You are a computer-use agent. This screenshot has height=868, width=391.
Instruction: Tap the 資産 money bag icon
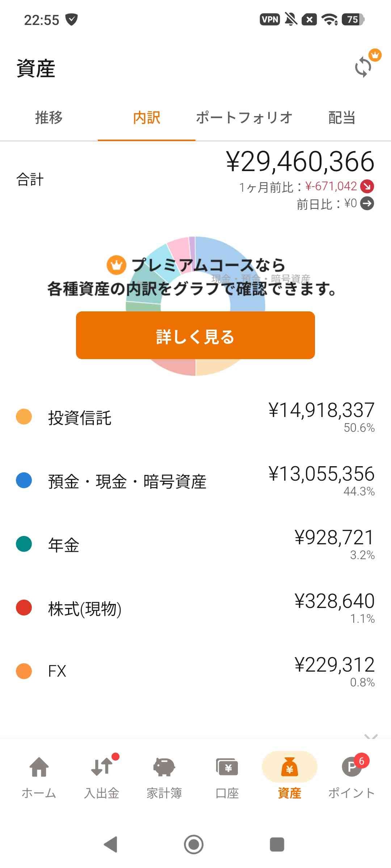[x=289, y=767]
